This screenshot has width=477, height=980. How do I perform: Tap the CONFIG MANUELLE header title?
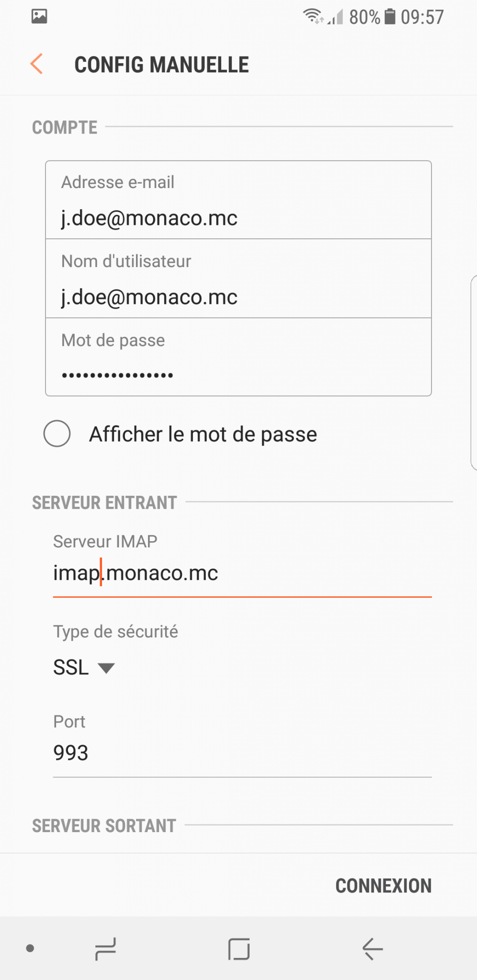(161, 64)
